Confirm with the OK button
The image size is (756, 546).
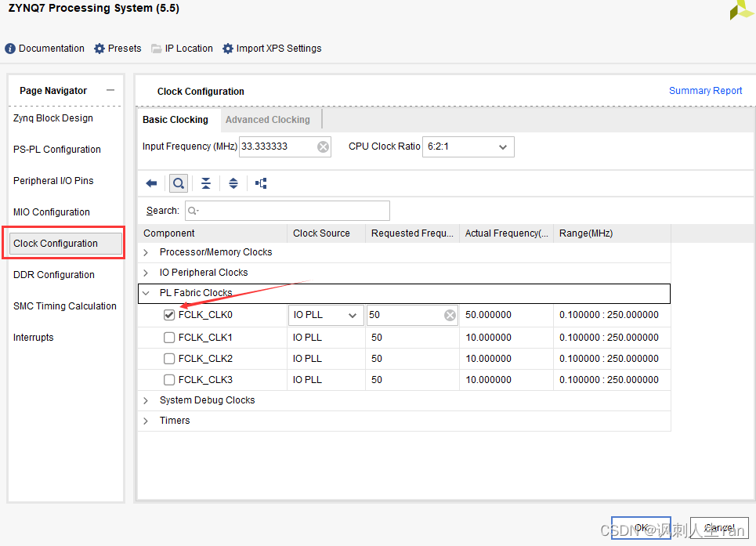point(641,528)
